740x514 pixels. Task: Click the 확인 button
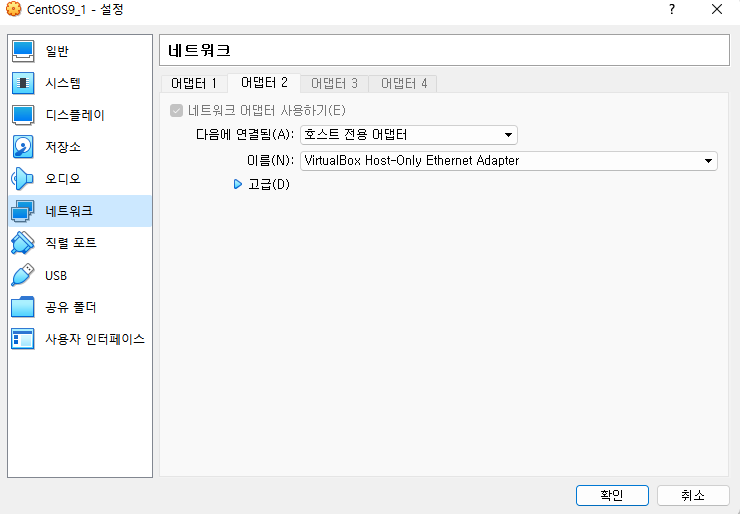(x=612, y=496)
